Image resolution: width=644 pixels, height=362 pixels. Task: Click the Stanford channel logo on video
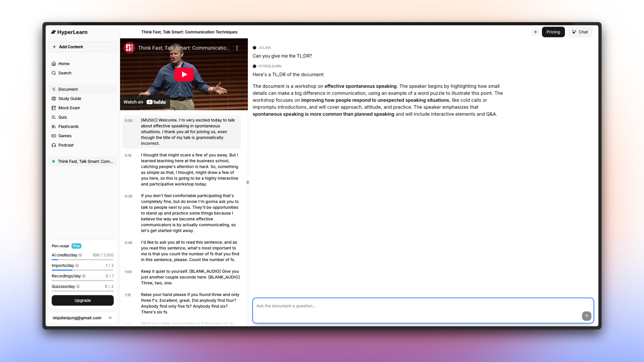pyautogui.click(x=129, y=48)
